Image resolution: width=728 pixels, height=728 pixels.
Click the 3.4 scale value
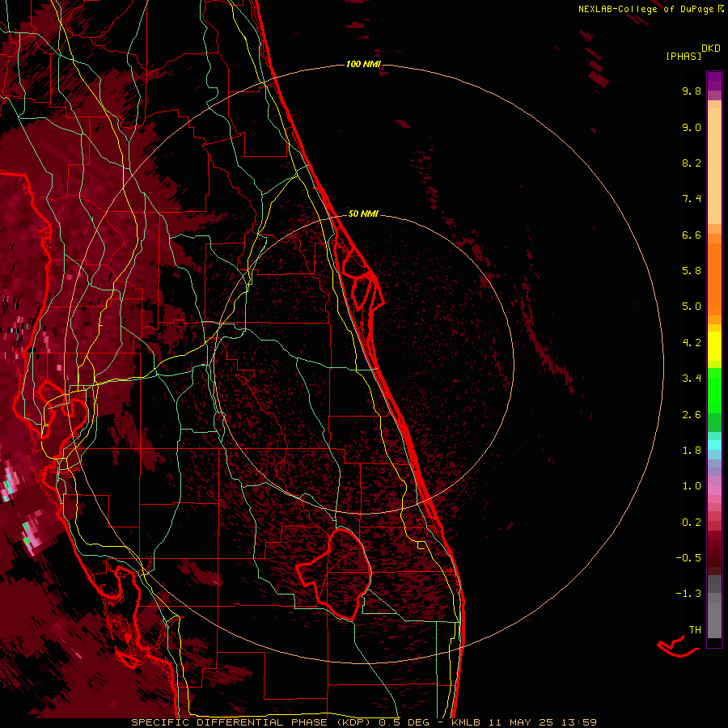[x=692, y=379]
